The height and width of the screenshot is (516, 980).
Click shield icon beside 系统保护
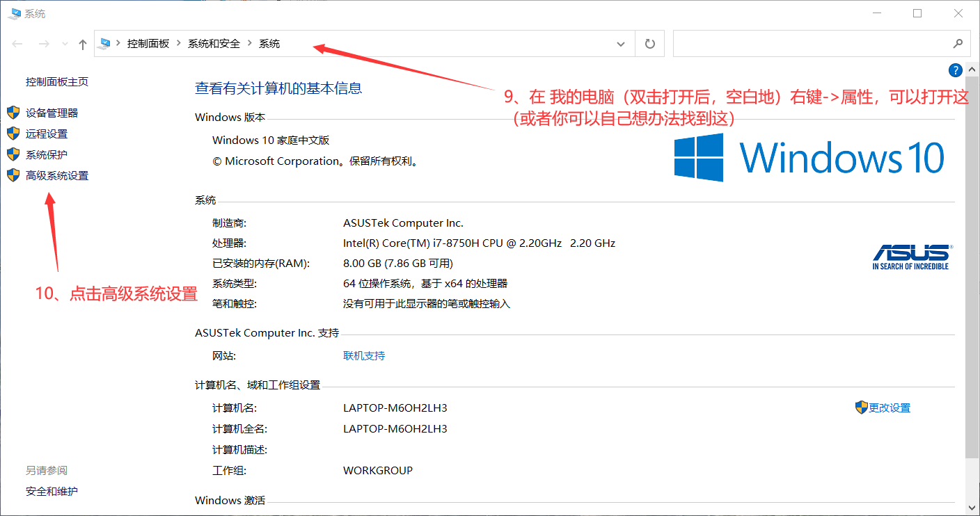click(13, 154)
